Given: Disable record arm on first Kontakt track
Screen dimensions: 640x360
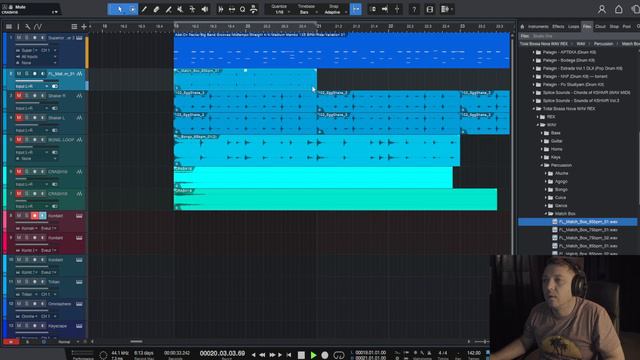Looking at the screenshot, I should click(x=35, y=216).
